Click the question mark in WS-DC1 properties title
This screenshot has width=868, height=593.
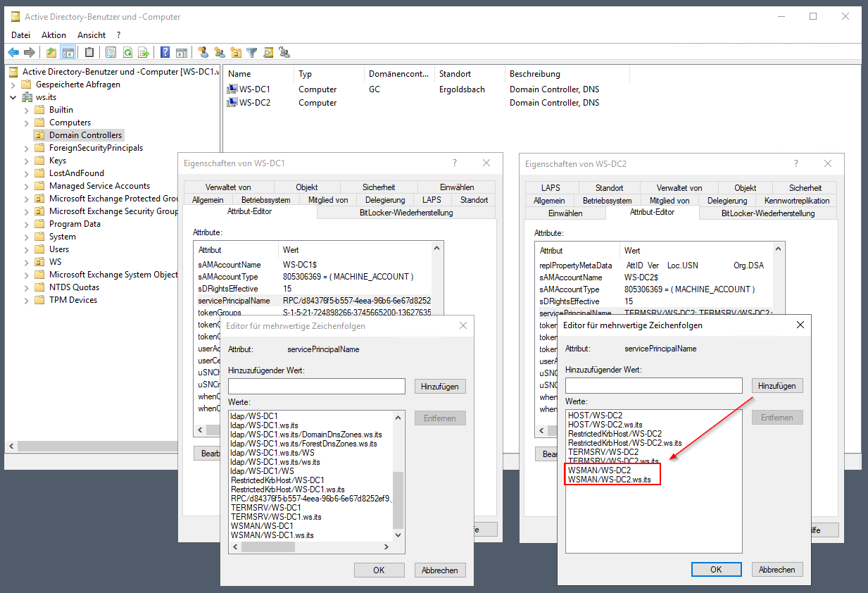(x=455, y=163)
